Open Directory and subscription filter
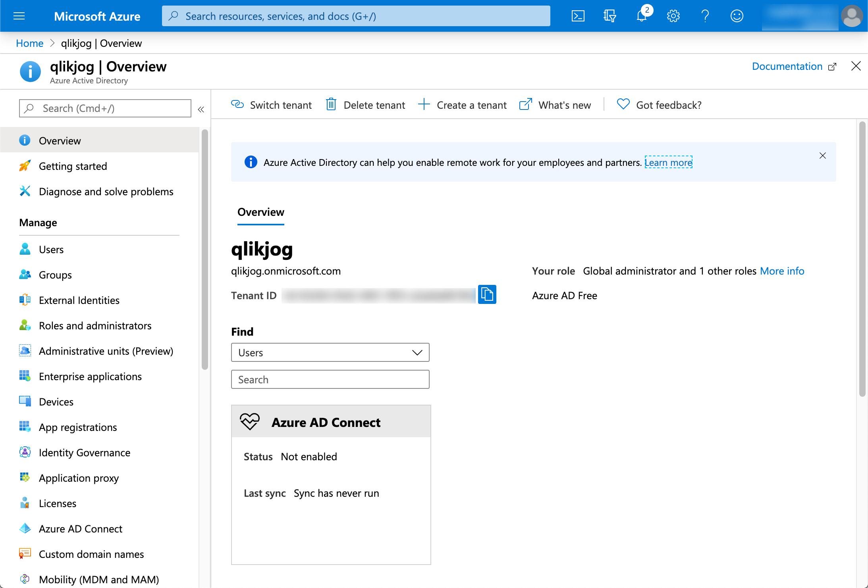 pyautogui.click(x=610, y=16)
